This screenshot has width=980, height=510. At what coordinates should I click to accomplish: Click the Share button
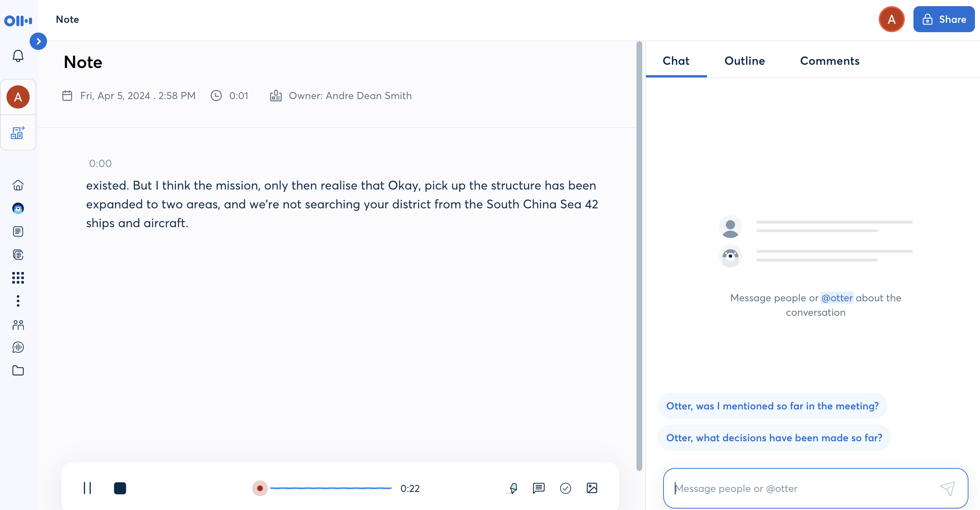944,20
